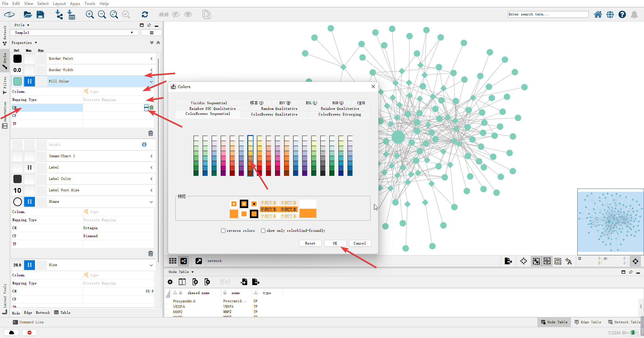This screenshot has width=644, height=338.
Task: Open function builder f(x) icon
Action: (x=225, y=282)
